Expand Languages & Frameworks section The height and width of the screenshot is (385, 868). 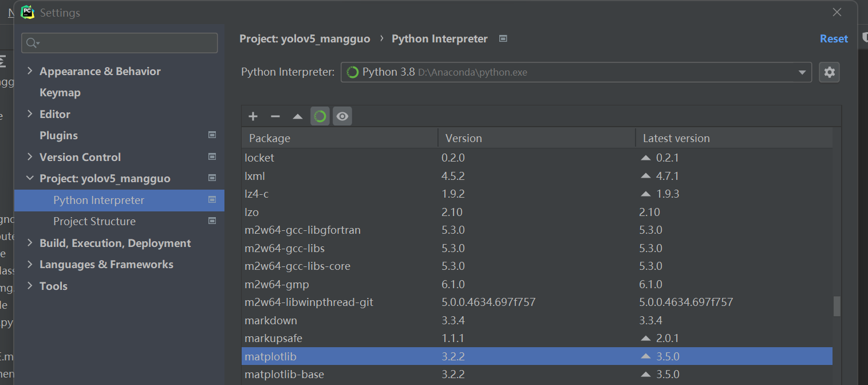click(x=30, y=264)
